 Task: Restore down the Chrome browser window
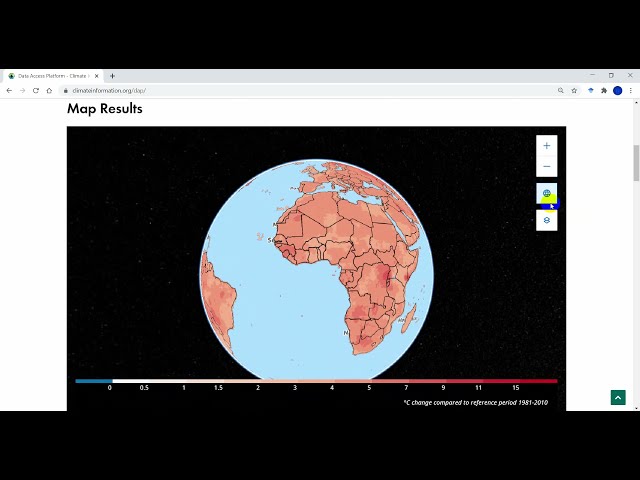tap(611, 76)
